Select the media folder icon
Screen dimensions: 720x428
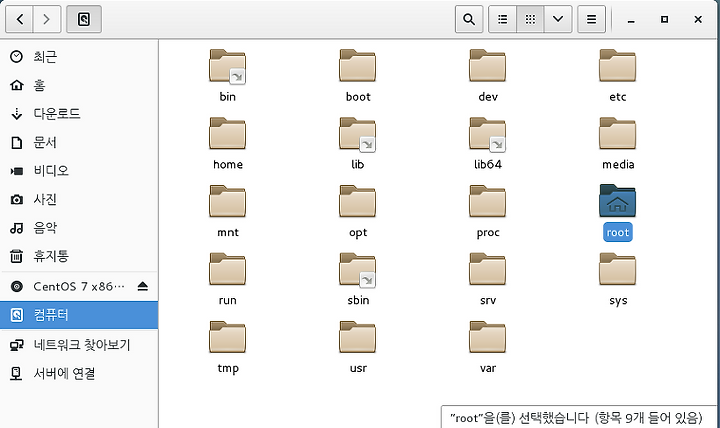click(618, 134)
